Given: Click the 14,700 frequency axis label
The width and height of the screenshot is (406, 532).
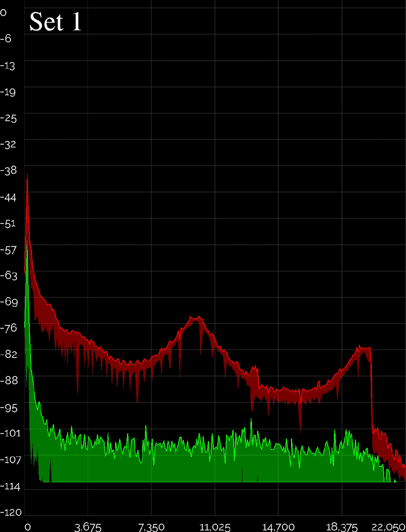Looking at the screenshot, I should (278, 527).
